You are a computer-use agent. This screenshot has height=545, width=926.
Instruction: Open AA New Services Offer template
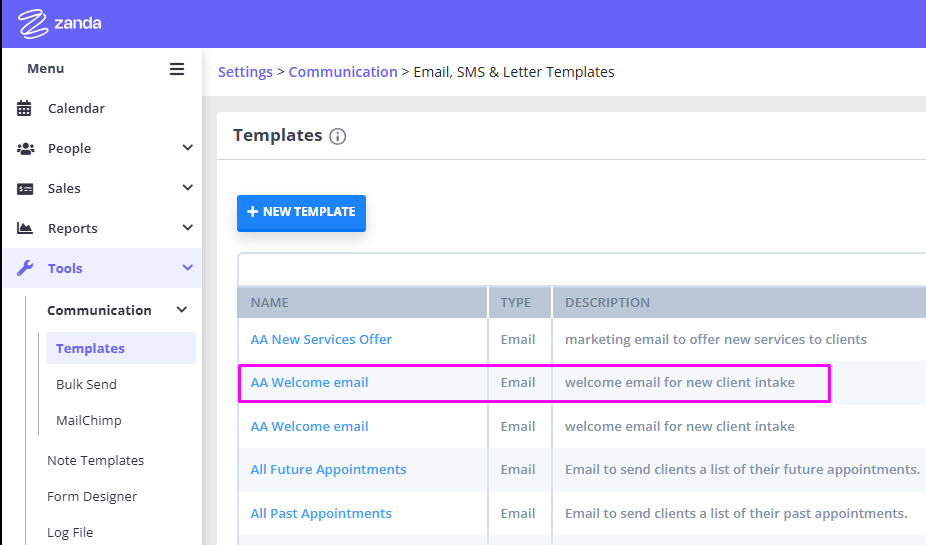(321, 340)
